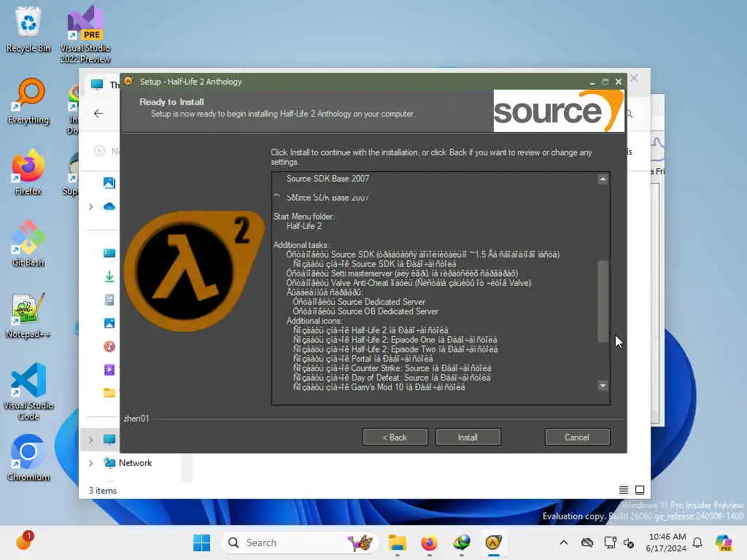This screenshot has width=747, height=560.
Task: Click the Install button in setup
Action: tap(468, 437)
